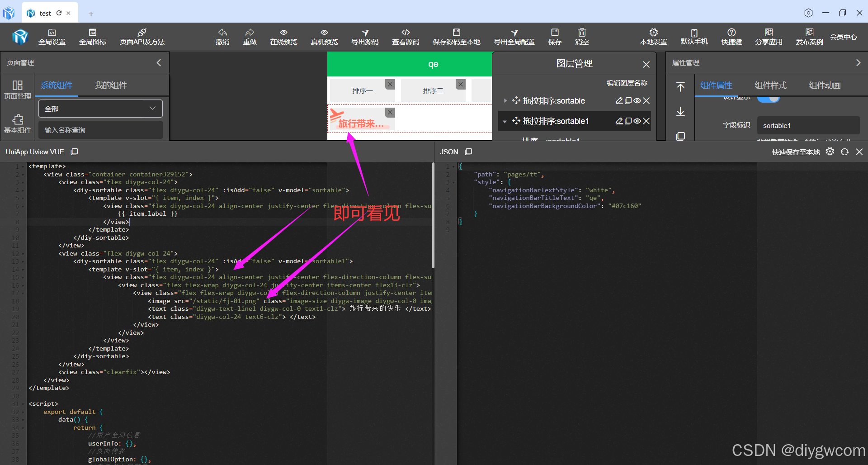Image resolution: width=868 pixels, height=465 pixels.
Task: Switch to 系统组件 tab
Action: point(57,85)
